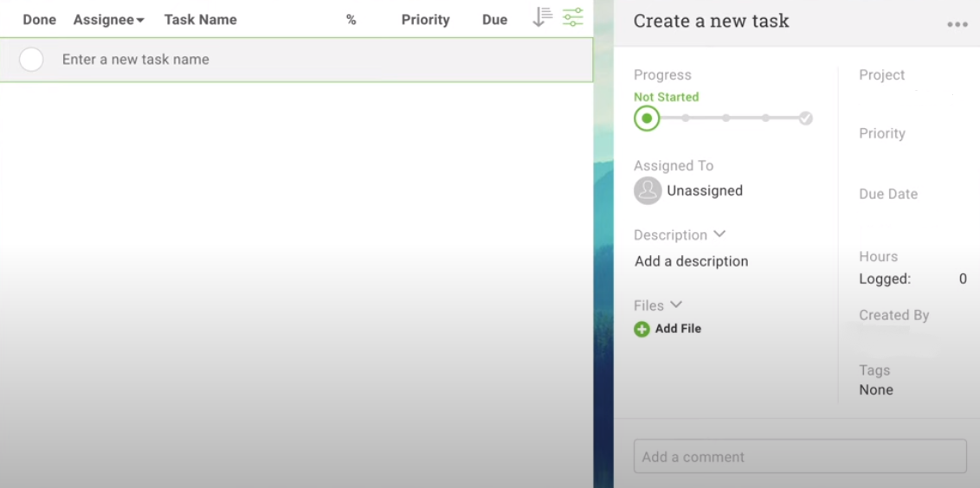Viewport: 980px width, 488px height.
Task: Collapse the Description section chevron
Action: [719, 234]
